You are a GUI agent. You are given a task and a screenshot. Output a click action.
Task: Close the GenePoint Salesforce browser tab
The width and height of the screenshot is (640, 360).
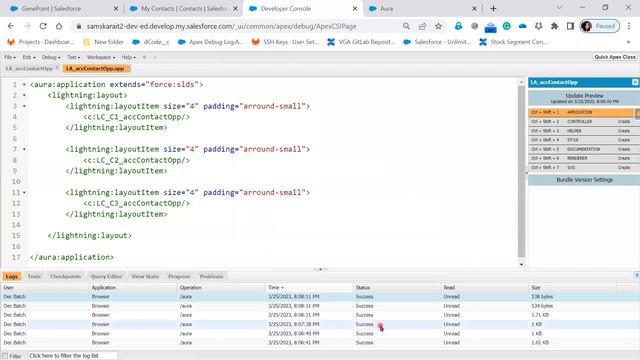[x=116, y=8]
